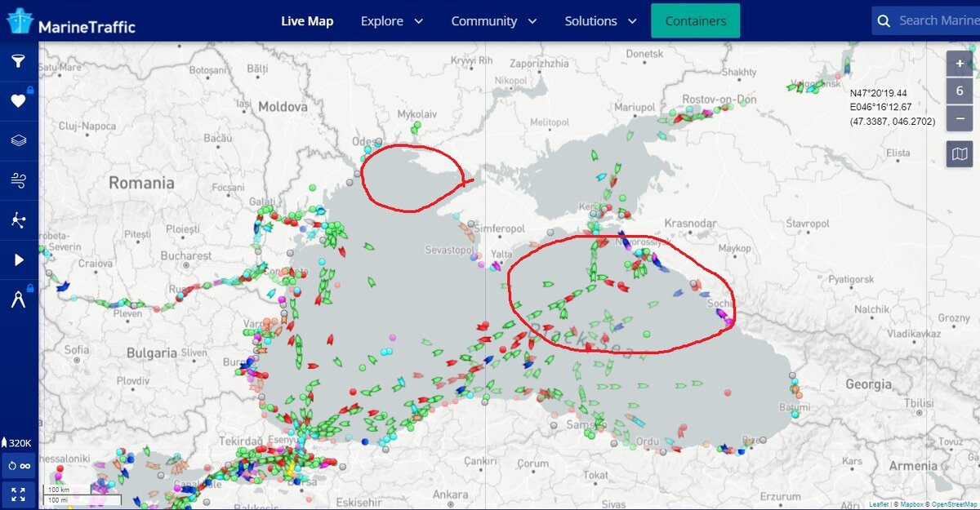The width and height of the screenshot is (980, 510).
Task: Click the Bulgaria country label
Action: 152,353
